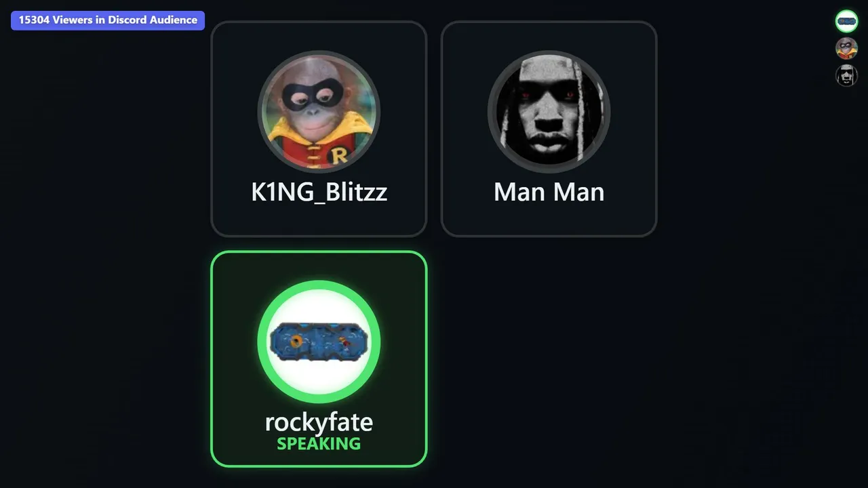Click Man Man's large black-and-white face avatar
The height and width of the screenshot is (488, 868).
[549, 112]
